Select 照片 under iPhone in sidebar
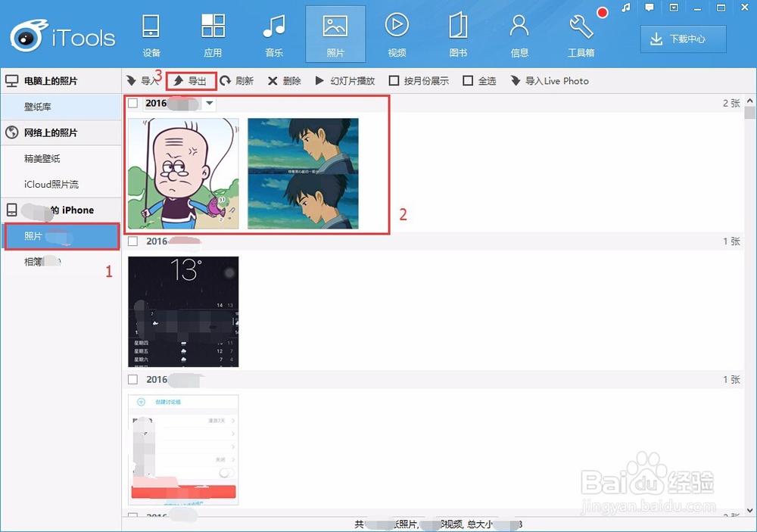This screenshot has width=757, height=532. pos(62,236)
